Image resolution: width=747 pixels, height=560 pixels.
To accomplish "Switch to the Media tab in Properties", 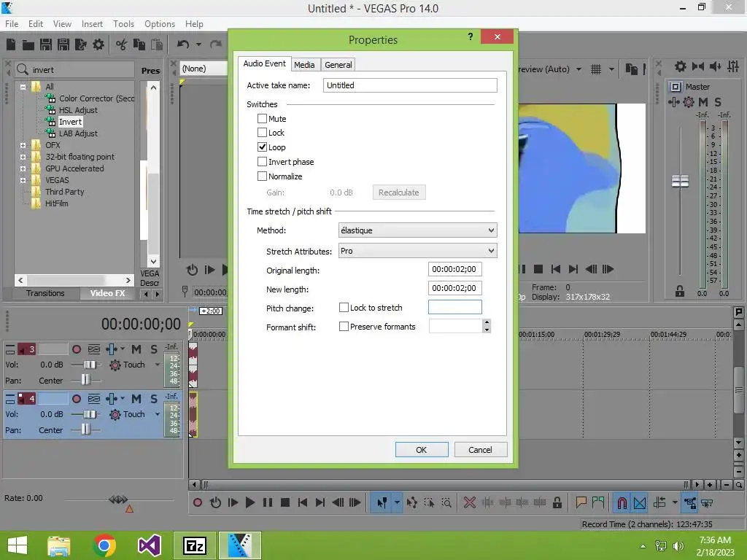I will [x=304, y=65].
